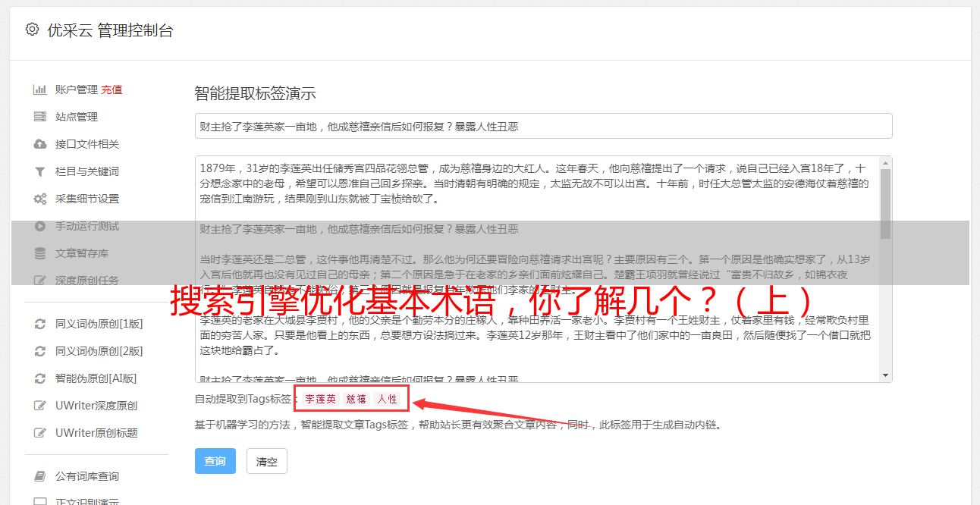The width and height of the screenshot is (980, 505).
Task: Click the server icon next to 站点管理
Action: click(40, 117)
